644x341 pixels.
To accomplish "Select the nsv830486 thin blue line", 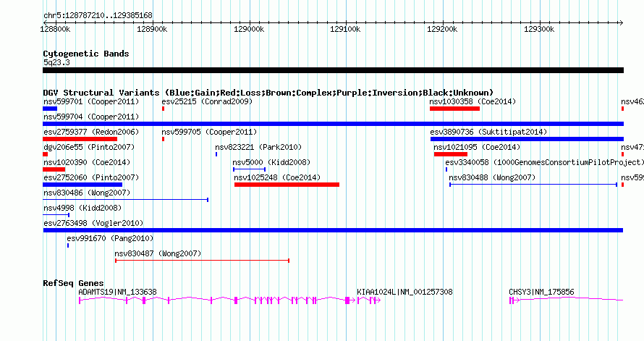I will point(126,200).
